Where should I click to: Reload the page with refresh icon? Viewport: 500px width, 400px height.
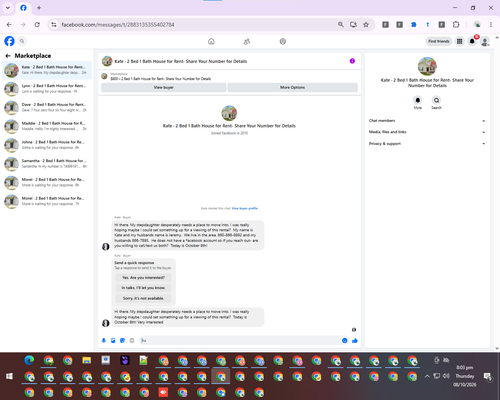click(37, 25)
